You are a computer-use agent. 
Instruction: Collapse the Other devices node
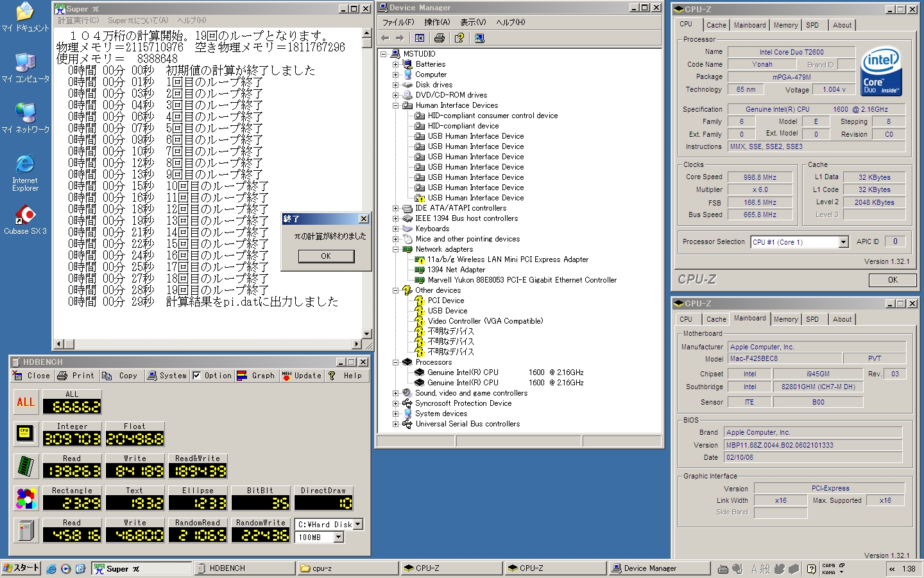click(x=396, y=290)
